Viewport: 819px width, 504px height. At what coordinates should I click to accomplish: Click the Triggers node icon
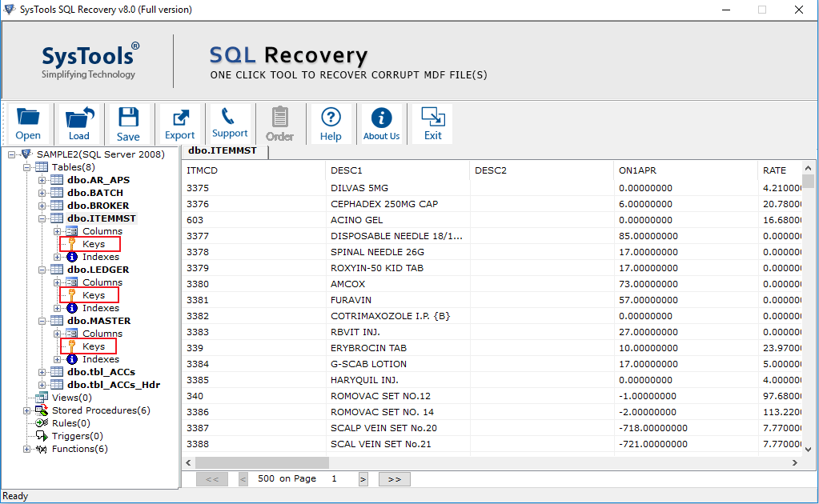(42, 436)
